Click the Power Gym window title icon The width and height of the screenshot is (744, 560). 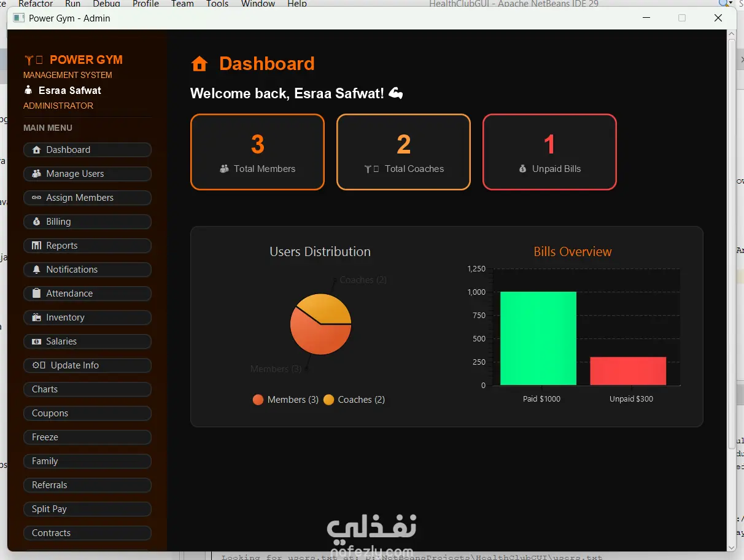pos(19,18)
